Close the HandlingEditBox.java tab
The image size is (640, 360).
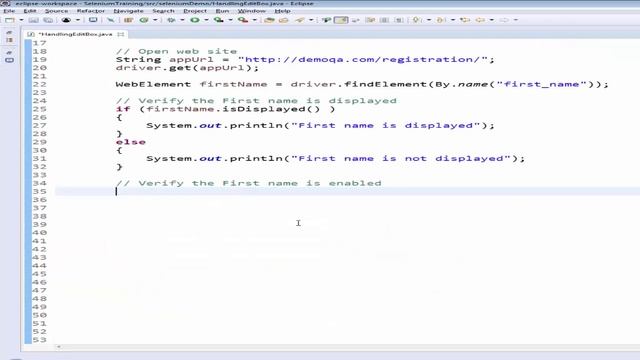coord(121,34)
